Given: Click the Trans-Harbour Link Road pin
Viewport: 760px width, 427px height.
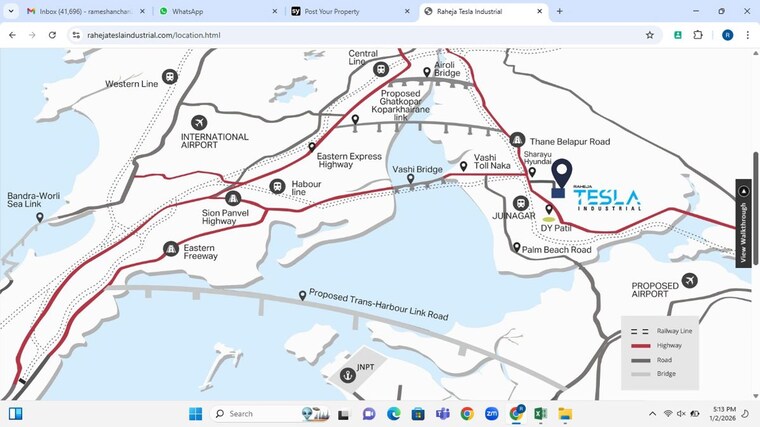Looking at the screenshot, I should tap(302, 295).
